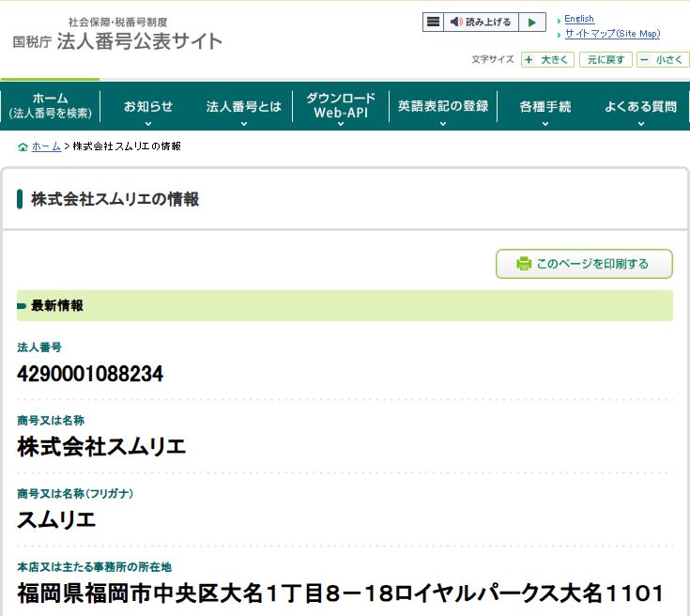Click the address 福岡県福岡市中央区大名1丁目 text
690x616 pixels.
pyautogui.click(x=170, y=593)
